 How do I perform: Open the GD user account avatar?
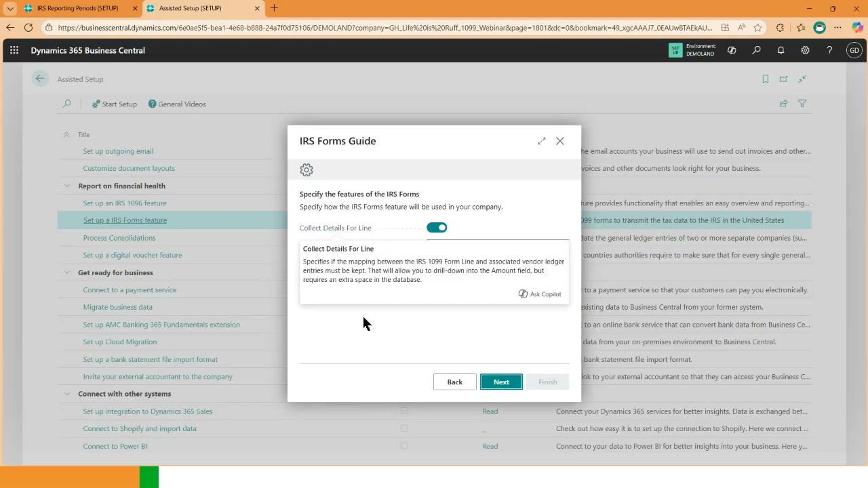854,50
